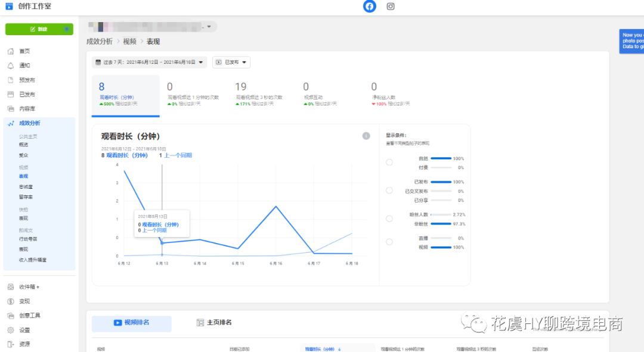The width and height of the screenshot is (644, 352).
Task: Open the 概览 overview sub-item
Action: [x=23, y=145]
